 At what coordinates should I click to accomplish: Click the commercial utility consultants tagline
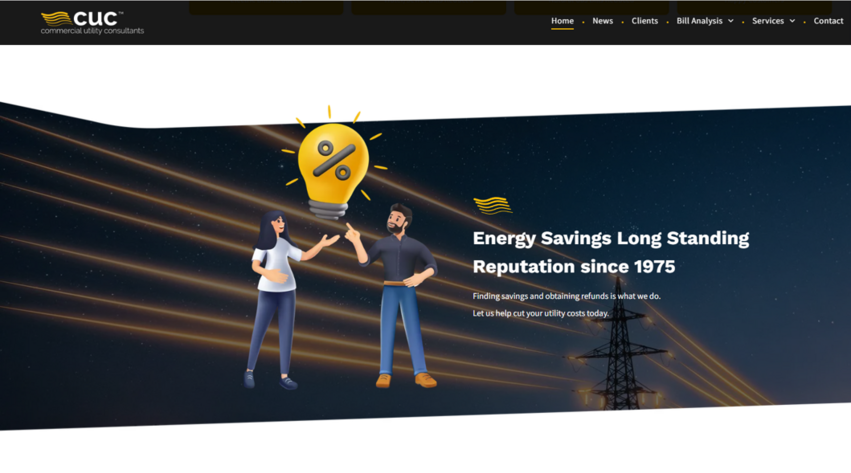point(92,31)
